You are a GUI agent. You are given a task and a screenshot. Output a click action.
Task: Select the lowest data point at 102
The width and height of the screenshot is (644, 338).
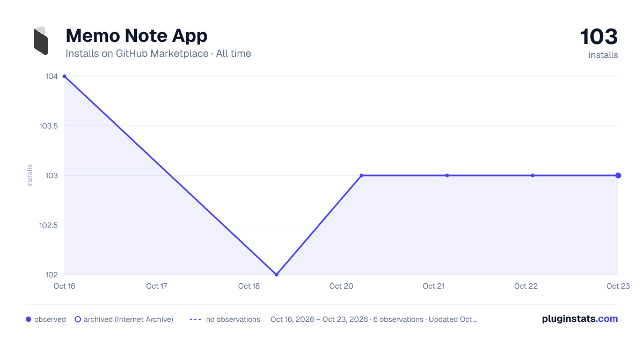coord(276,275)
